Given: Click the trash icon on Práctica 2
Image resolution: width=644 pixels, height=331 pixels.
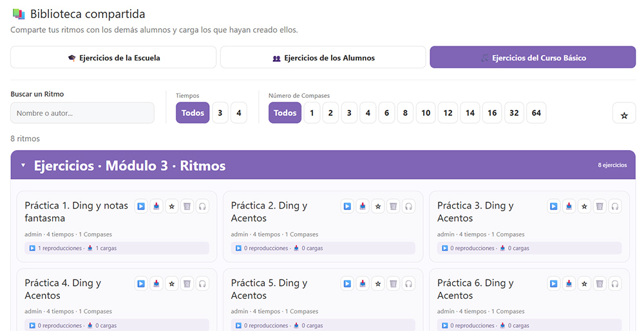Looking at the screenshot, I should (x=393, y=206).
